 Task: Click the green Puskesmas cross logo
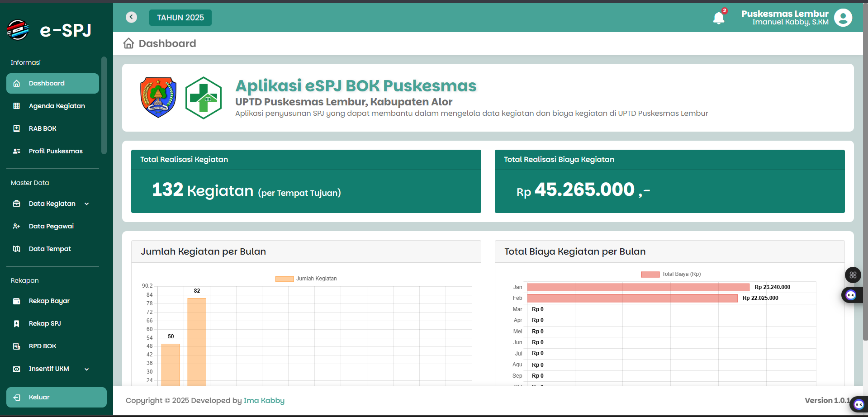click(204, 98)
